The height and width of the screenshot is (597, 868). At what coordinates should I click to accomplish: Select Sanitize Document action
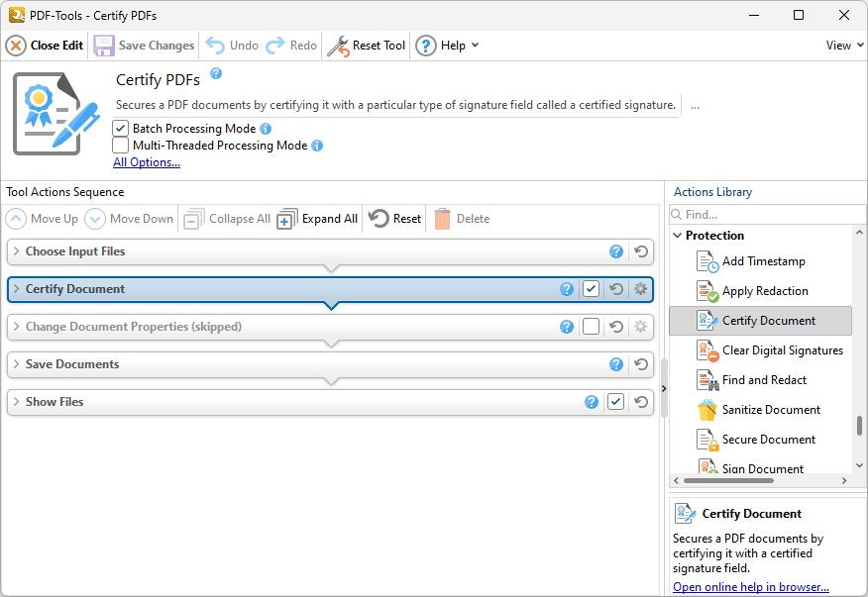pyautogui.click(x=761, y=410)
